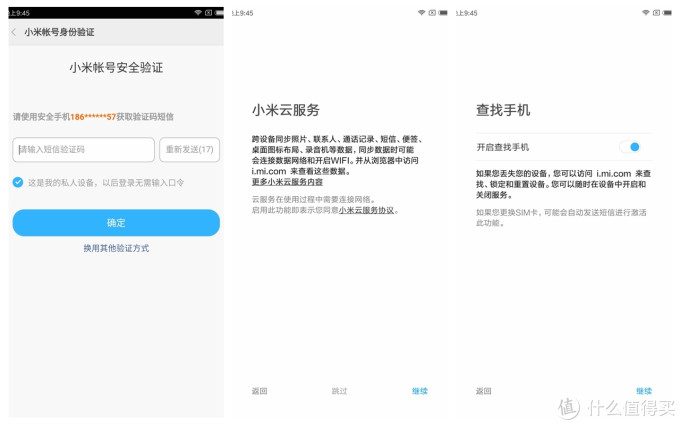Image resolution: width=680 pixels, height=425 pixels.
Task: Tap 返回 on the 查找手机 screen
Action: [484, 391]
